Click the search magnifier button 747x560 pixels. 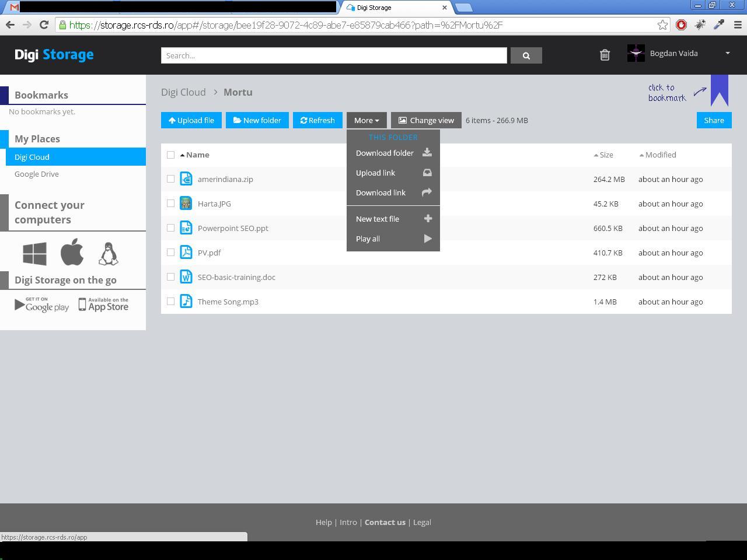tap(526, 55)
